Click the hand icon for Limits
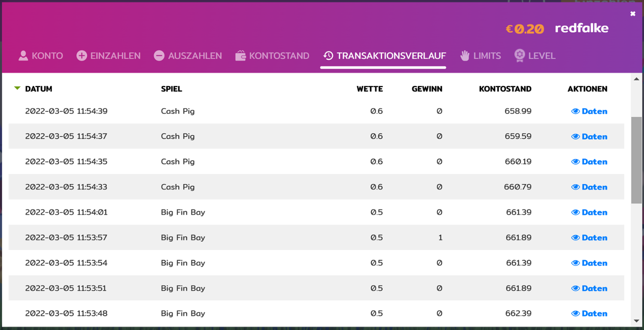This screenshot has height=330, width=644. coord(465,56)
